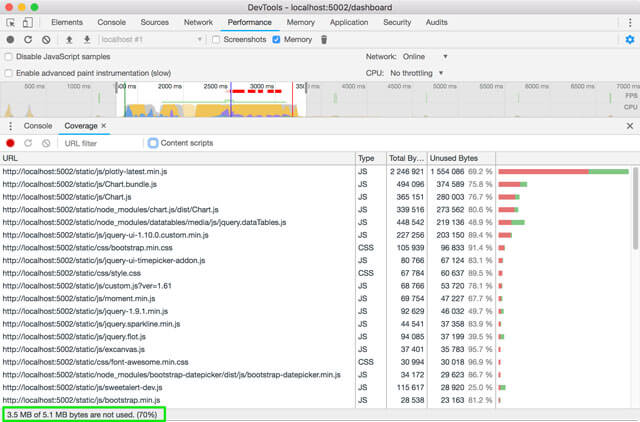Open the Console drawer tab
The image size is (640, 422).
click(x=38, y=126)
